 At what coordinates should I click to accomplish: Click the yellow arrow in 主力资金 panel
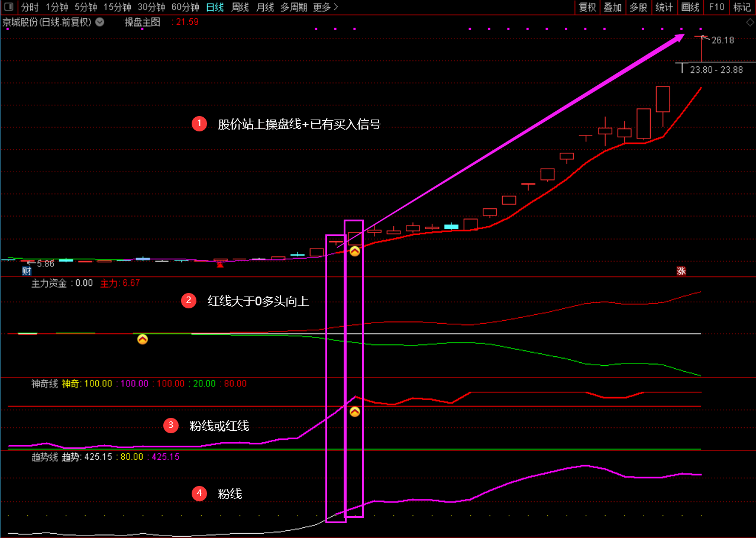(143, 339)
